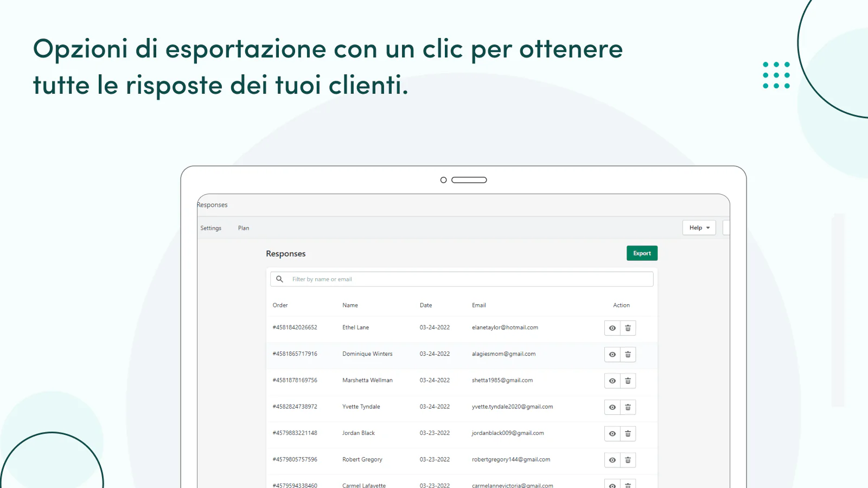Select order #4581865717916
The height and width of the screenshot is (488, 868).
(x=295, y=354)
